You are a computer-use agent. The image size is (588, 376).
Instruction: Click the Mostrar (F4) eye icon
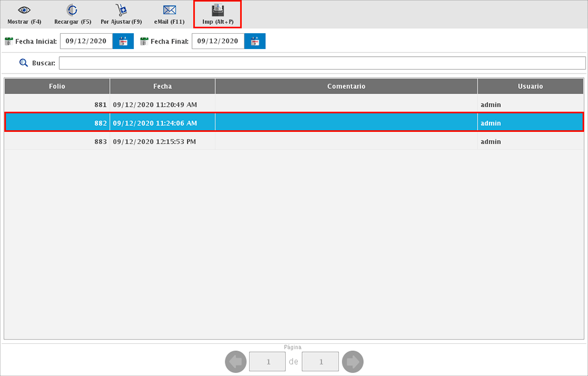pyautogui.click(x=24, y=10)
